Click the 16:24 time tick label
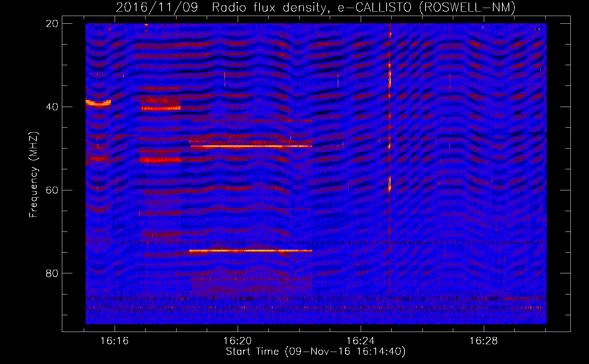 point(361,341)
